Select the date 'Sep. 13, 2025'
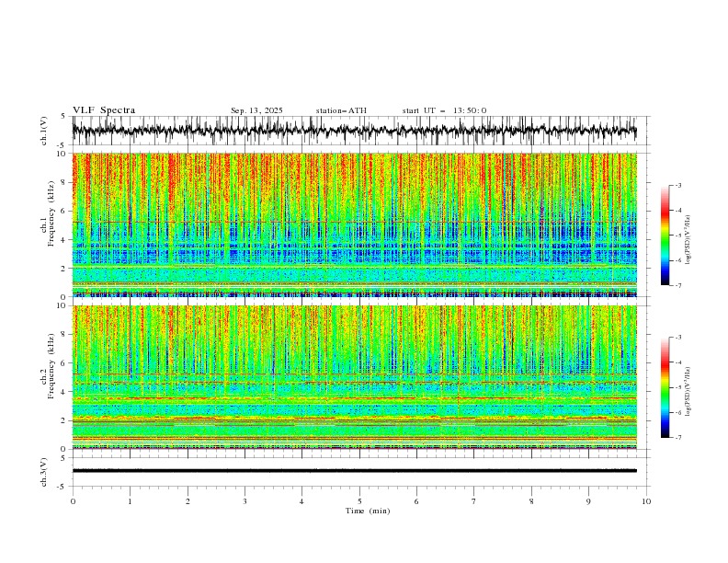Image resolution: width=728 pixels, height=563 pixels. pyautogui.click(x=256, y=110)
